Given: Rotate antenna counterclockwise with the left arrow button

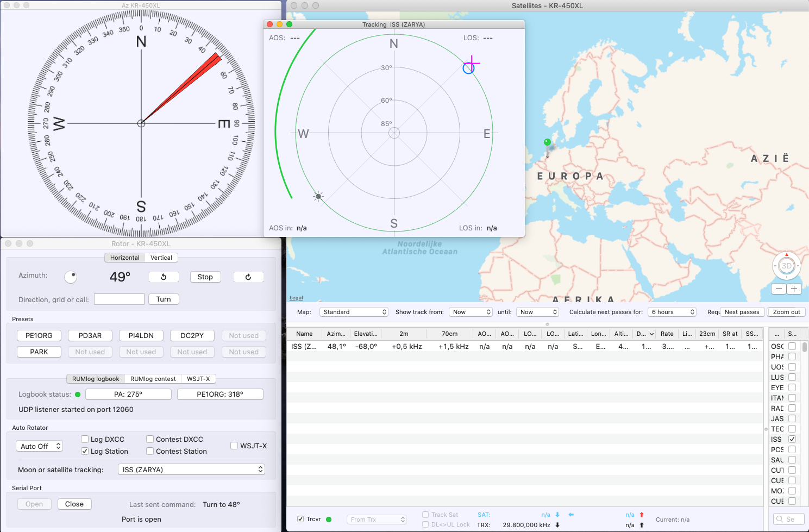Looking at the screenshot, I should click(x=164, y=277).
